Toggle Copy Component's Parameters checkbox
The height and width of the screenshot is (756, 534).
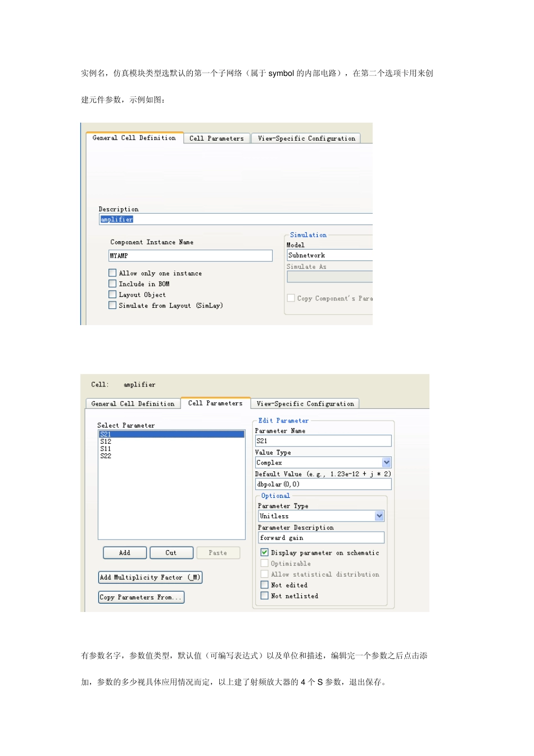click(x=291, y=298)
